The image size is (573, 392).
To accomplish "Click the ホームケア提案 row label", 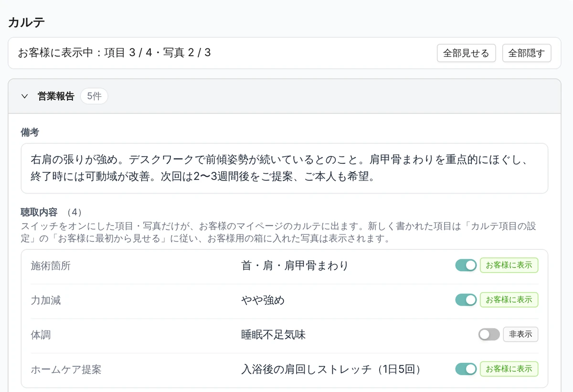I will [x=66, y=370].
